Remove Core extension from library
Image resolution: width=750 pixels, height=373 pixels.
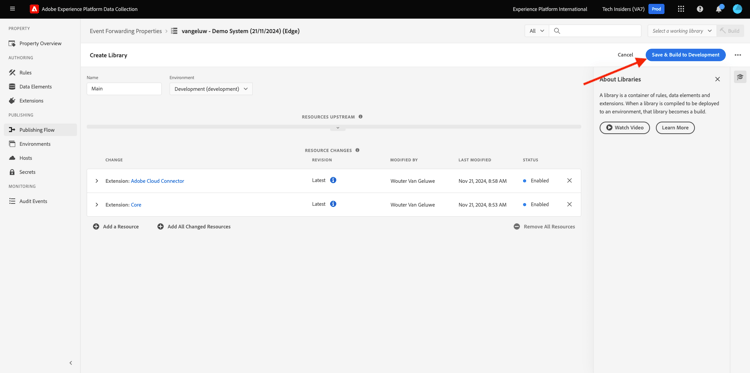click(x=569, y=204)
